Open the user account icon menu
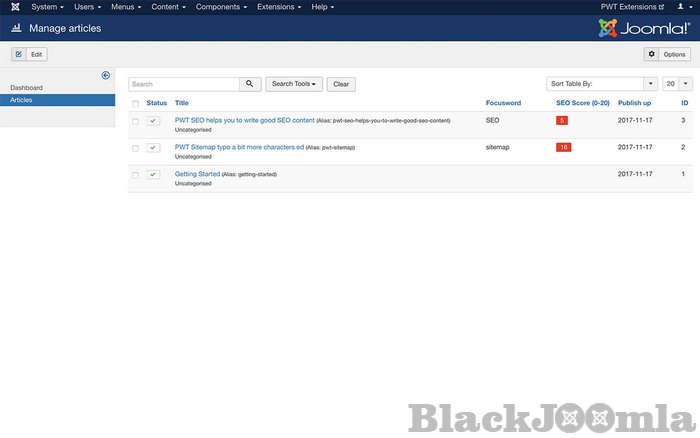The width and height of the screenshot is (700, 438). coord(682,7)
